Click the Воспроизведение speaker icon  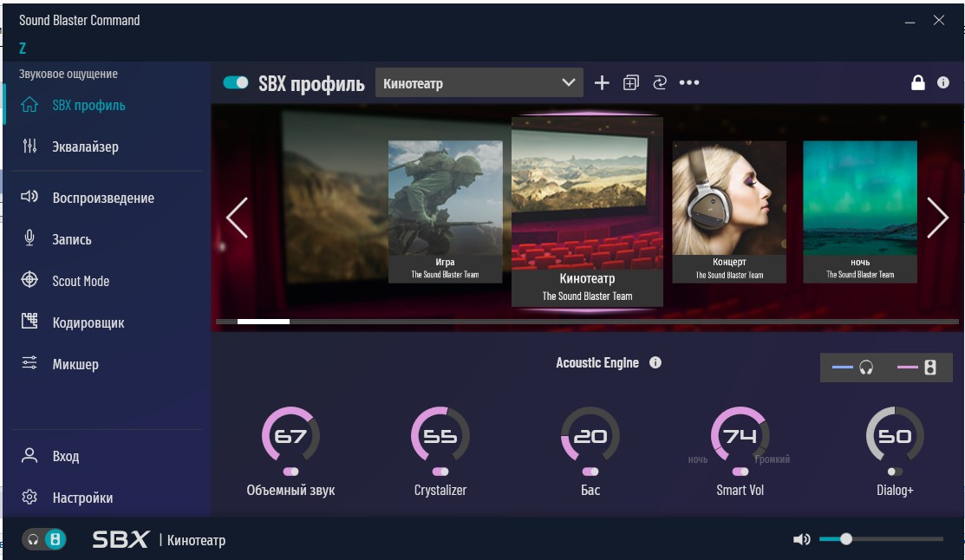29,197
